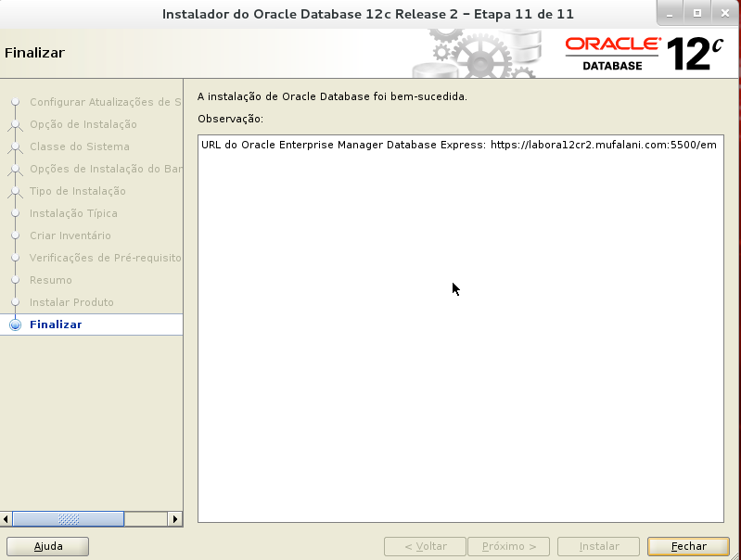Click the Oracle Database 12c logo
The image size is (741, 560).
[645, 54]
